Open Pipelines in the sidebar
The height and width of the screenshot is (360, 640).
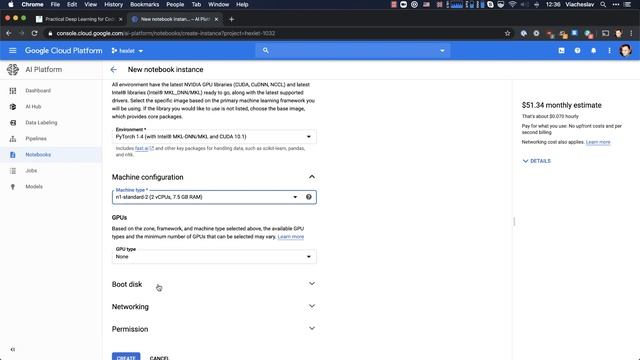coord(36,138)
